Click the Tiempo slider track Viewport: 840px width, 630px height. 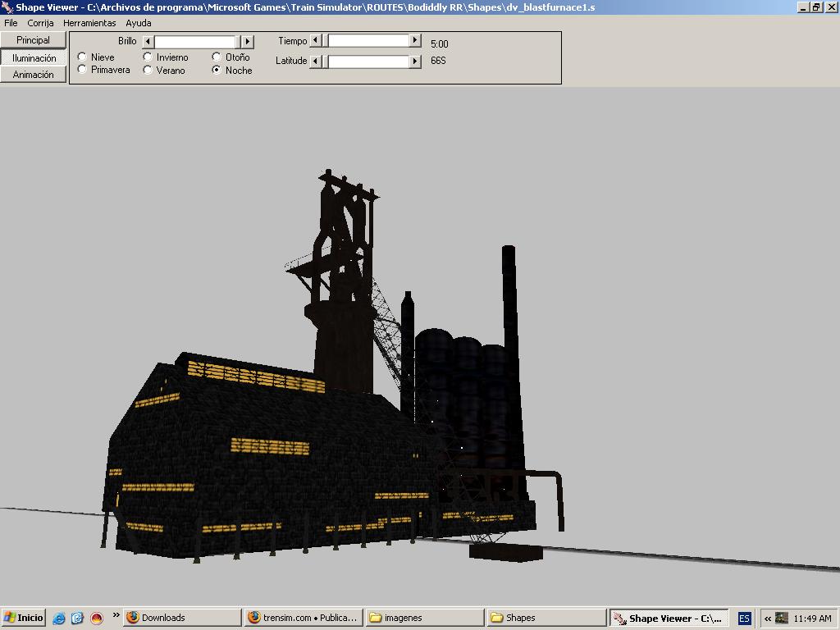pyautogui.click(x=369, y=40)
